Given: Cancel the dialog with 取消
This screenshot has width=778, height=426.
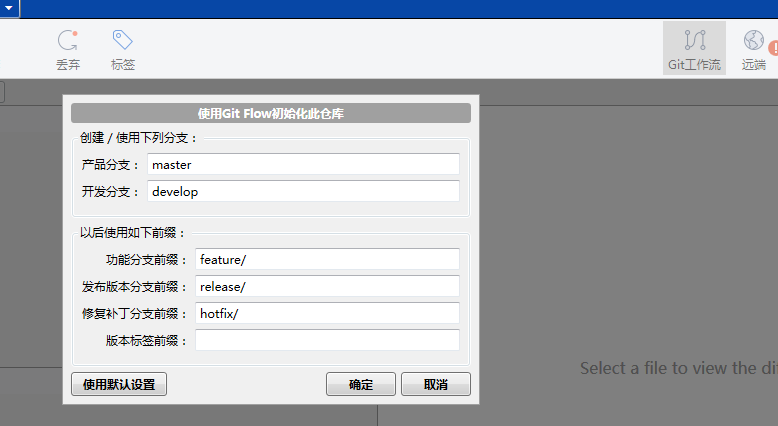Looking at the screenshot, I should [x=436, y=384].
